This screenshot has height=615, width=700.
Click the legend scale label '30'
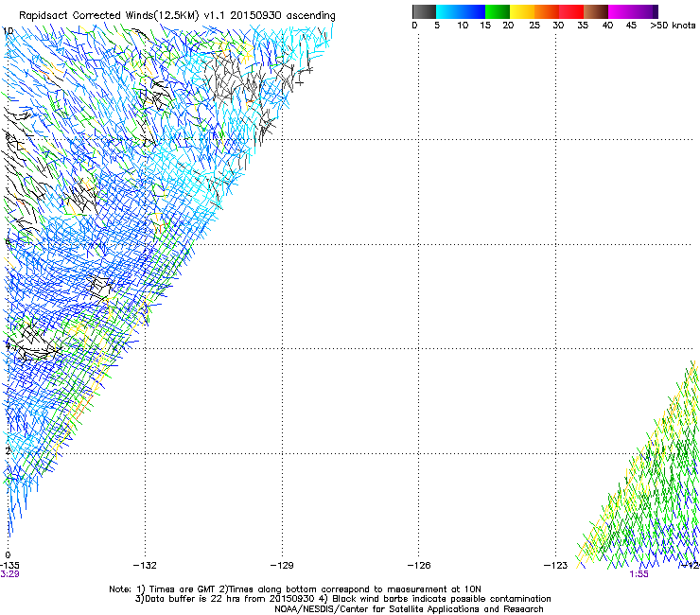558,26
